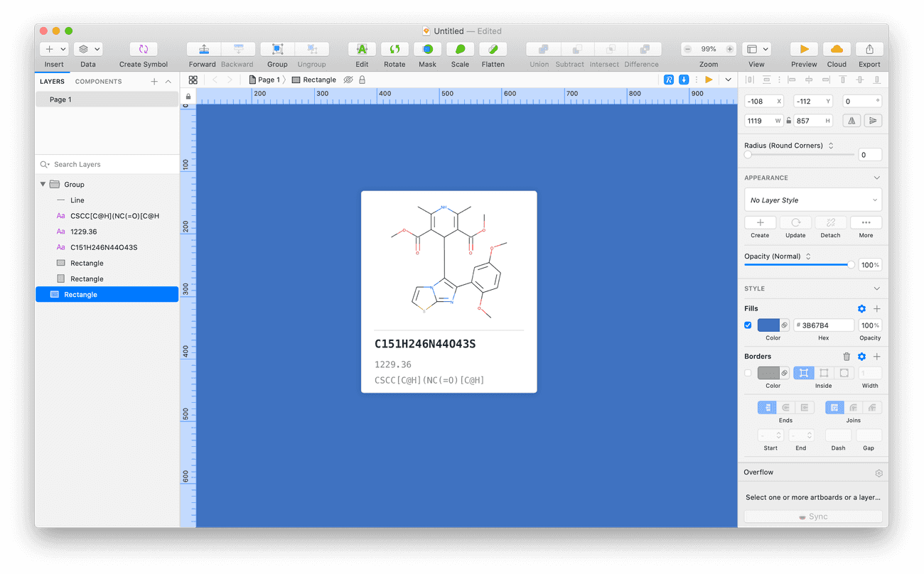The width and height of the screenshot is (924, 574).
Task: Activate the Scale tool
Action: (460, 49)
